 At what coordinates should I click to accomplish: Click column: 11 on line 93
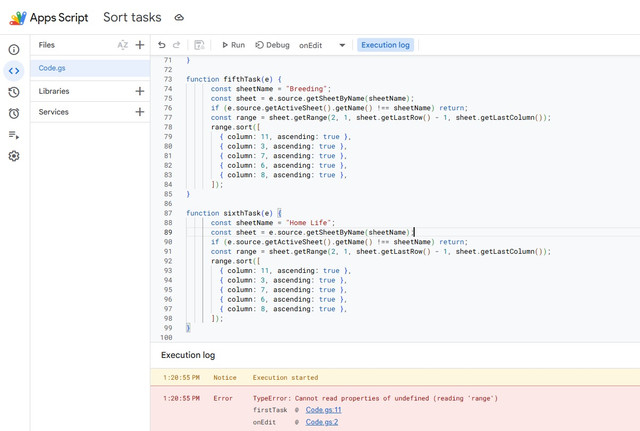pos(248,271)
